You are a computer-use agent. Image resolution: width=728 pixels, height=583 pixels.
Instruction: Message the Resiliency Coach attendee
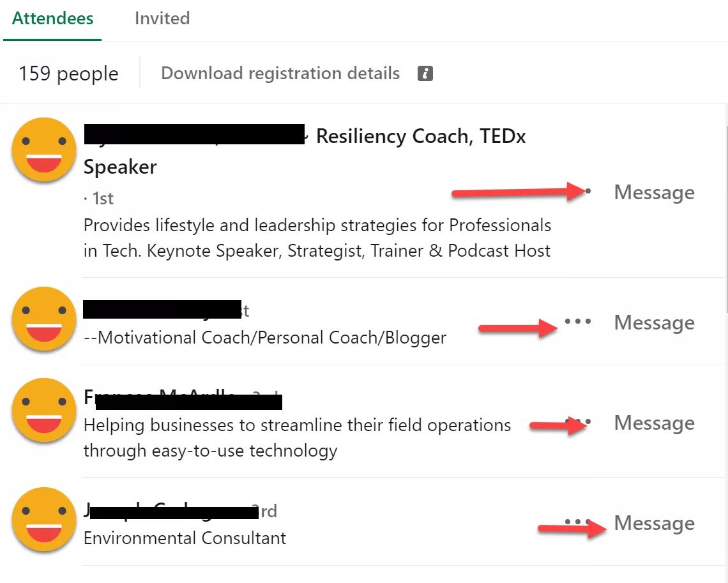(x=654, y=192)
